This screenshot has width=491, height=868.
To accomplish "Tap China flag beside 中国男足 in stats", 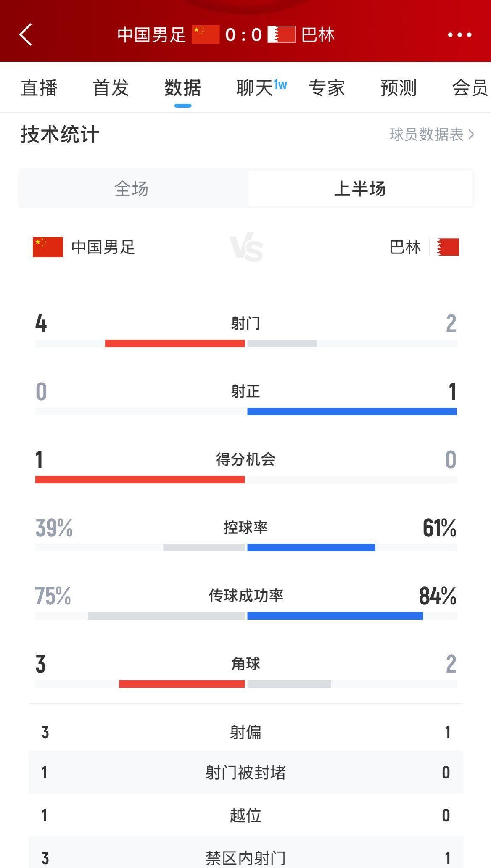I will click(48, 247).
